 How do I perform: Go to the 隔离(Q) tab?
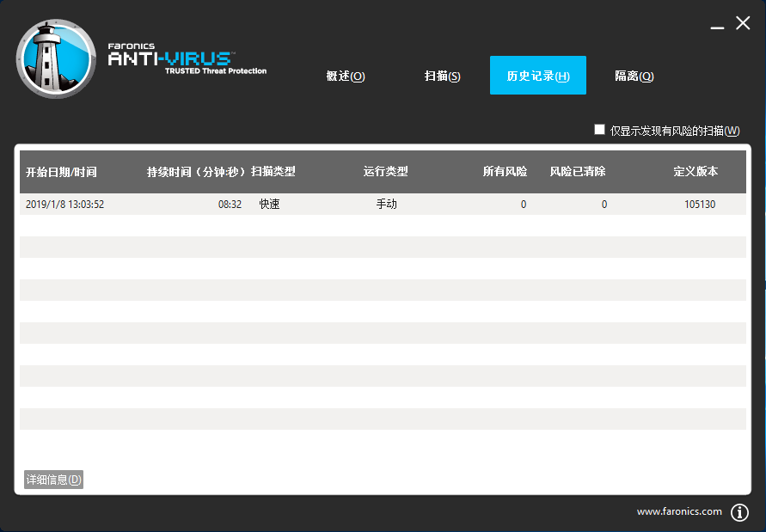click(x=634, y=76)
